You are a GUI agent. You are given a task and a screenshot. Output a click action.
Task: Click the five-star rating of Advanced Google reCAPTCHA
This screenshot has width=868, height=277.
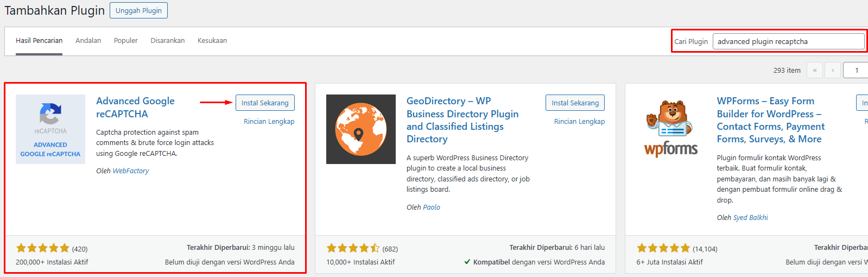(x=43, y=248)
